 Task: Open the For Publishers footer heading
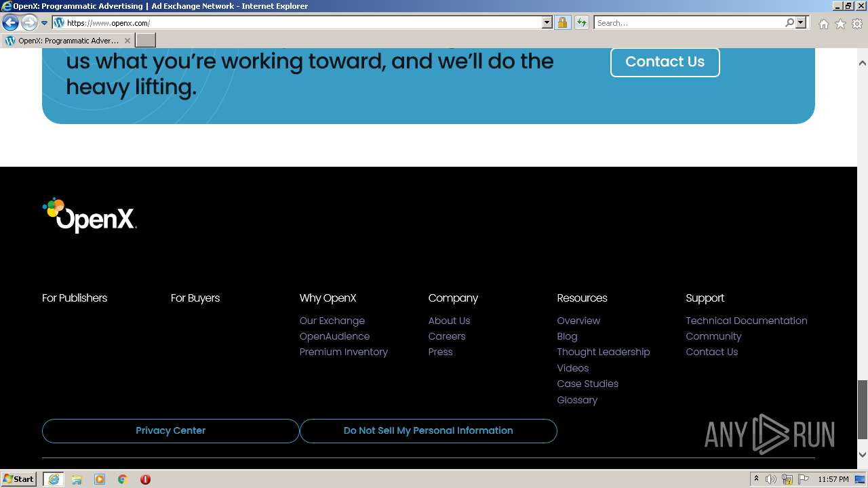(x=75, y=298)
